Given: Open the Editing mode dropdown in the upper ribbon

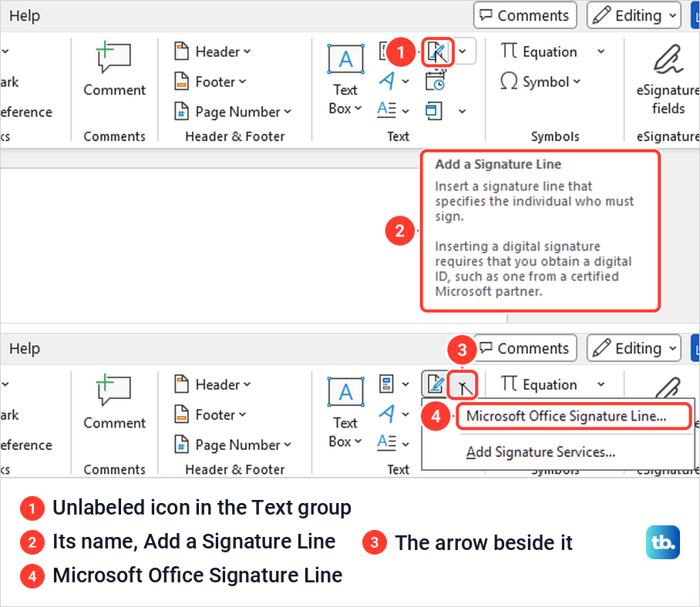Looking at the screenshot, I should click(x=634, y=15).
